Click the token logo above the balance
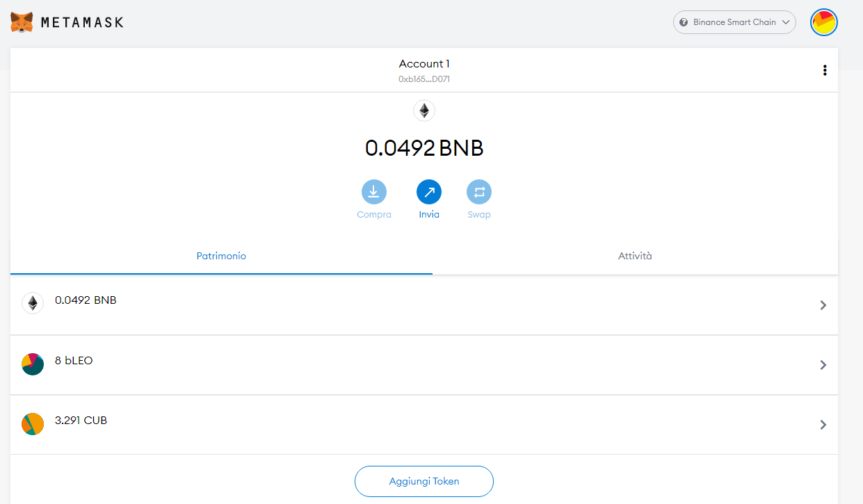 pyautogui.click(x=424, y=111)
